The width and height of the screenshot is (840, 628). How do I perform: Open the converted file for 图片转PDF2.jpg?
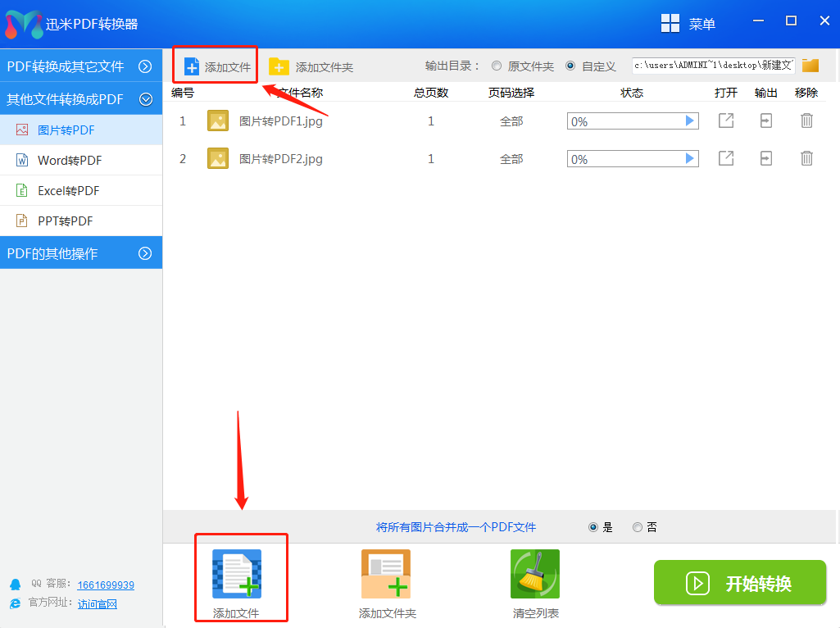[x=726, y=158]
